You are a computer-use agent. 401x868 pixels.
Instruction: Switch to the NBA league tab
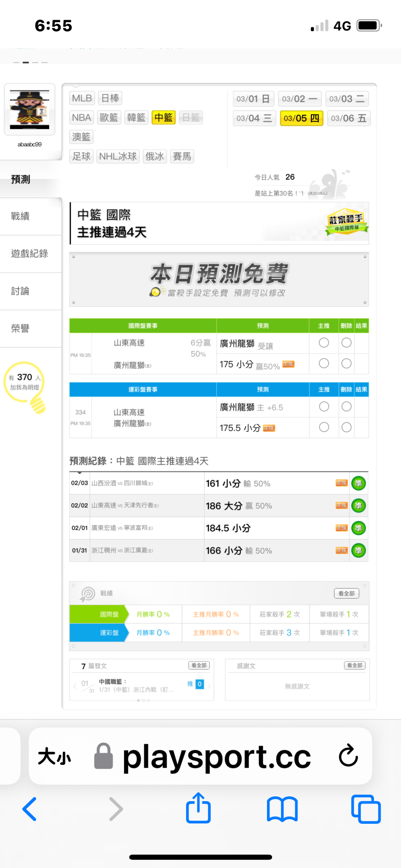[x=81, y=118]
